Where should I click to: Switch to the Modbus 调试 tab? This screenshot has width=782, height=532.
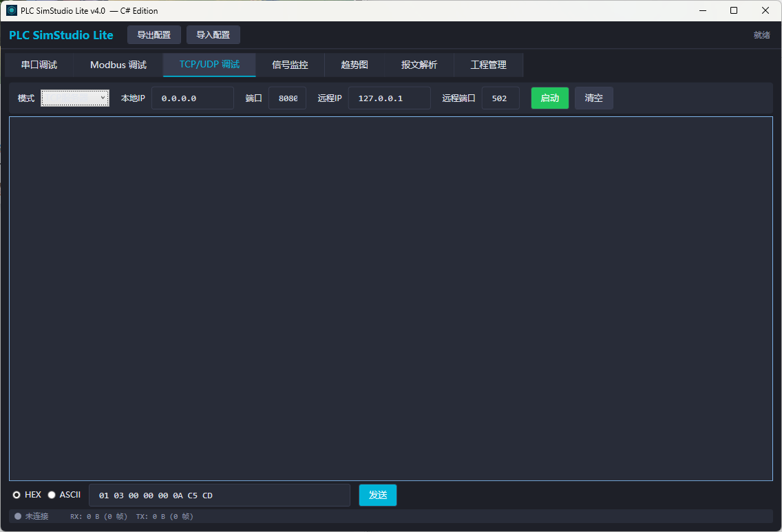[118, 65]
